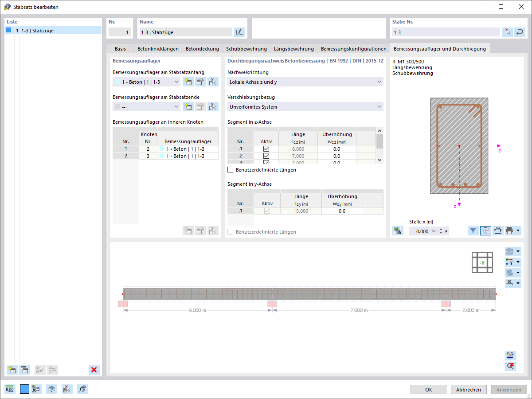Click the filter funnel icon under cross-section
The width and height of the screenshot is (532, 399).
tap(473, 231)
